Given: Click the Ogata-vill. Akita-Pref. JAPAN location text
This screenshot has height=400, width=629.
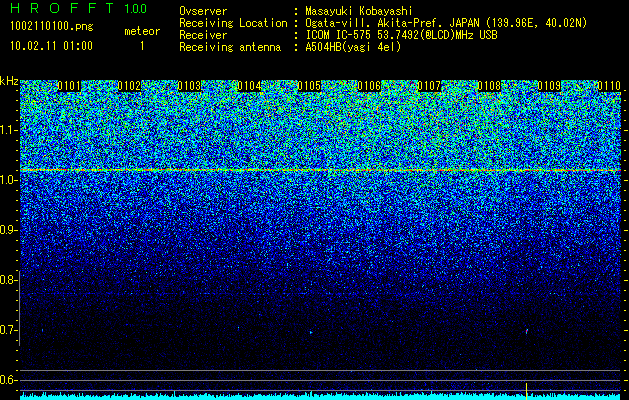Looking at the screenshot, I should point(446,23).
